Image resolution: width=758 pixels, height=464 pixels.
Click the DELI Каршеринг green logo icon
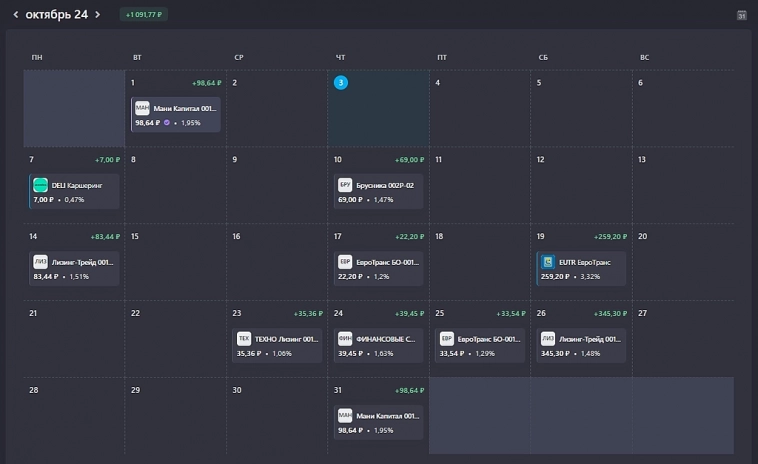click(x=40, y=185)
